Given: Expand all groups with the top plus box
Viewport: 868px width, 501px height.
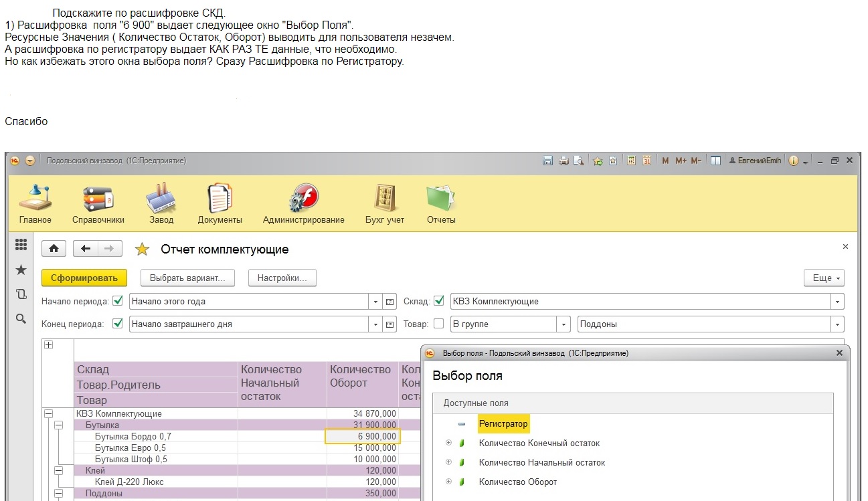Looking at the screenshot, I should pyautogui.click(x=48, y=345).
